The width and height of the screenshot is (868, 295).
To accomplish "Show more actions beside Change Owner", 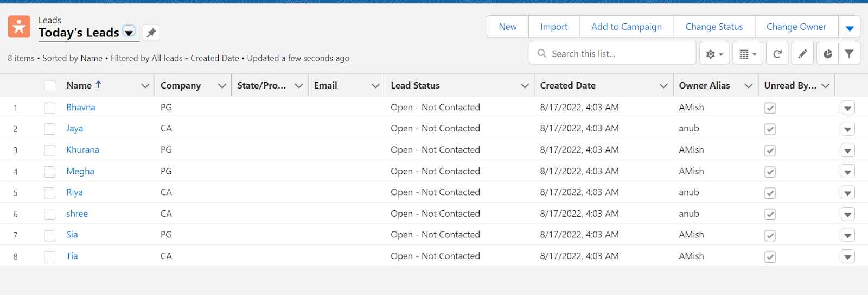I will 850,27.
